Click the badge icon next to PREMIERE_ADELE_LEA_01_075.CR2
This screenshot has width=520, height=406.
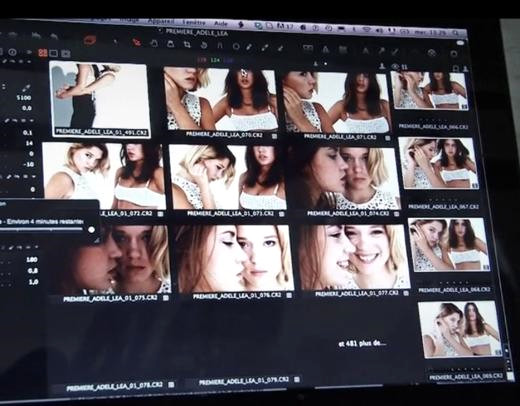click(x=165, y=298)
